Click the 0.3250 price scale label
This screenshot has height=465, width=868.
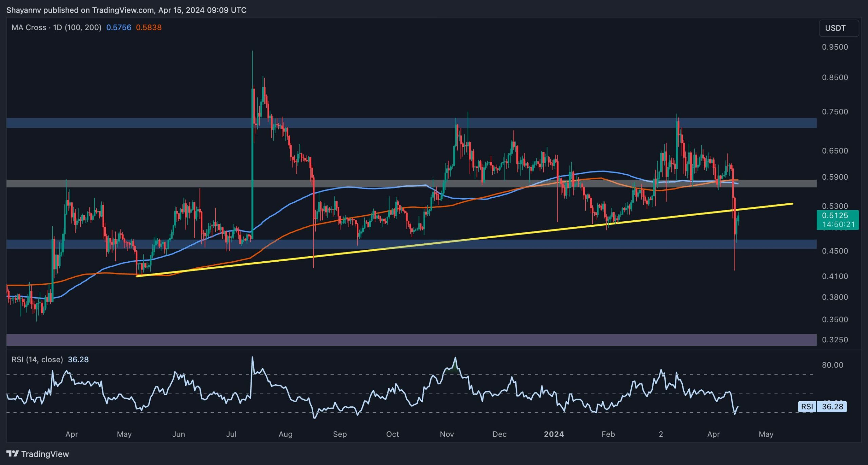tap(835, 340)
